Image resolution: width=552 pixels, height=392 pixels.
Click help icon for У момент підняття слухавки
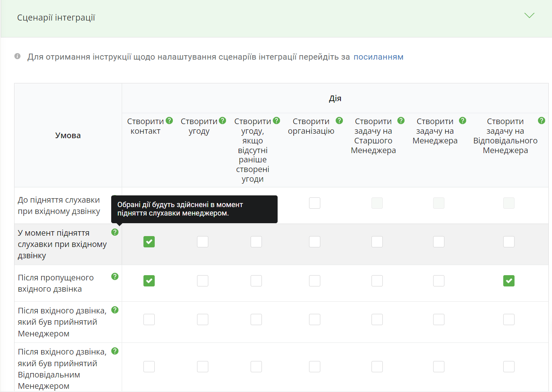pyautogui.click(x=115, y=232)
